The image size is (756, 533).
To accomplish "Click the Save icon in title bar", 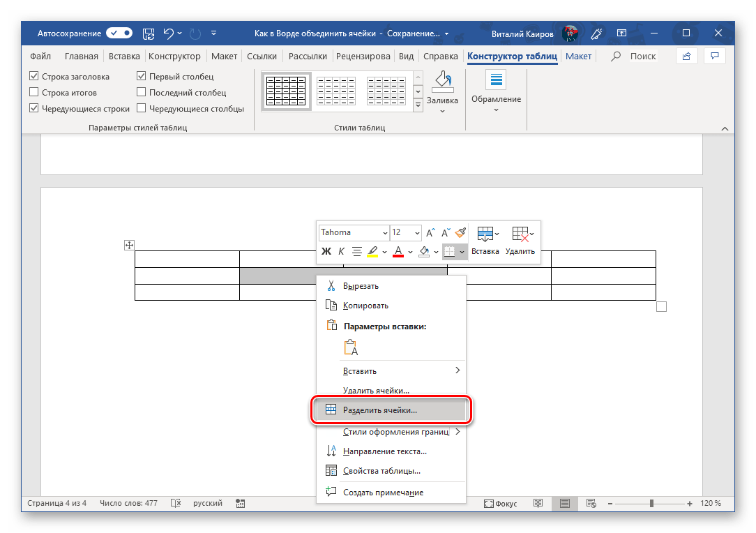I will pos(149,33).
